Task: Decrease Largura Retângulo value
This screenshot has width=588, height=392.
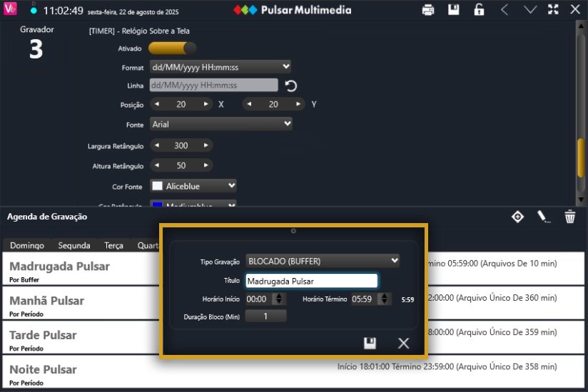Action: pyautogui.click(x=157, y=145)
